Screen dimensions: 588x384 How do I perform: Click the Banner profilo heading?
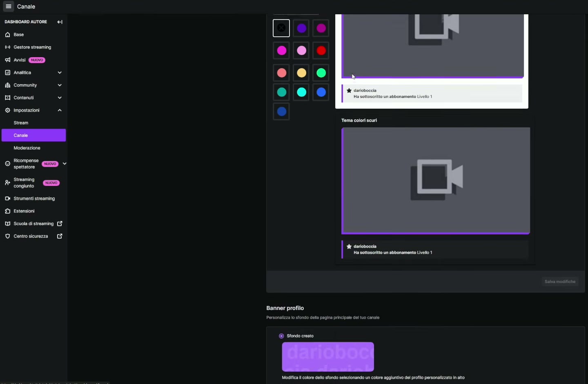pyautogui.click(x=285, y=308)
